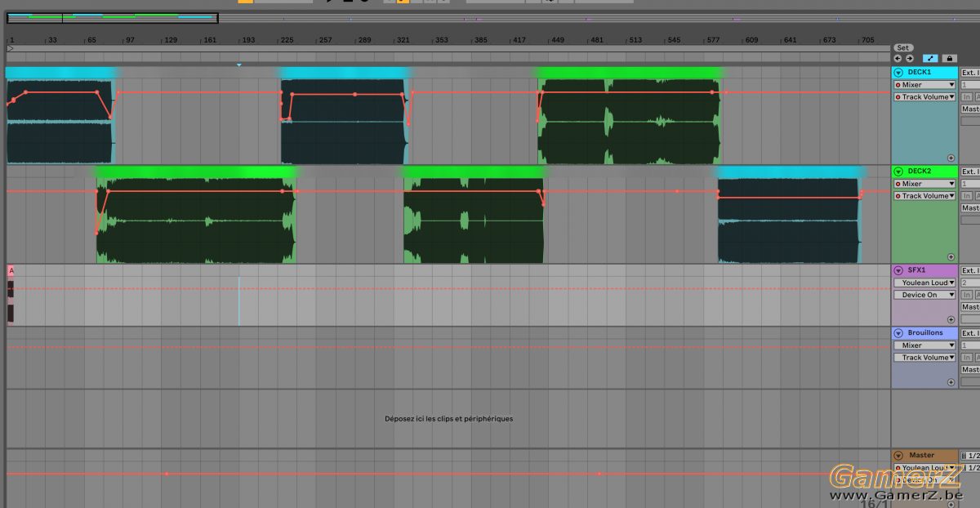This screenshot has height=508, width=980.
Task: Click bar 193 on the beat ruler
Action: pyautogui.click(x=248, y=39)
